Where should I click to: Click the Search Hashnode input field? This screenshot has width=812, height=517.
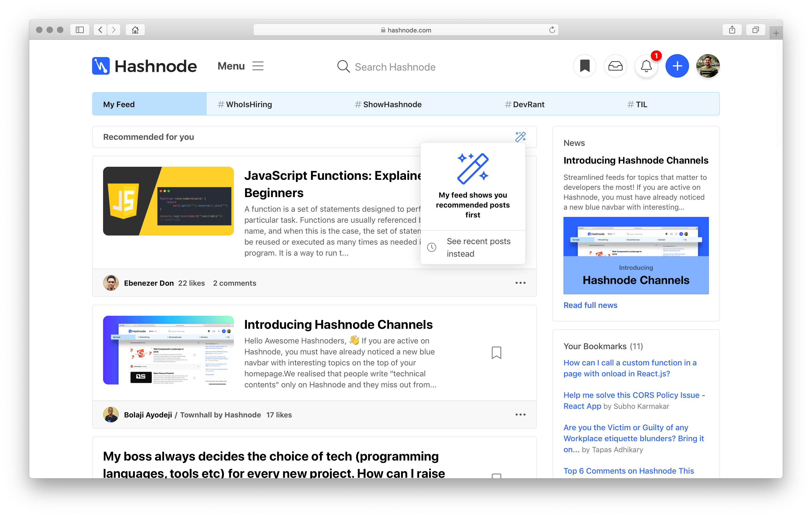[x=395, y=67]
